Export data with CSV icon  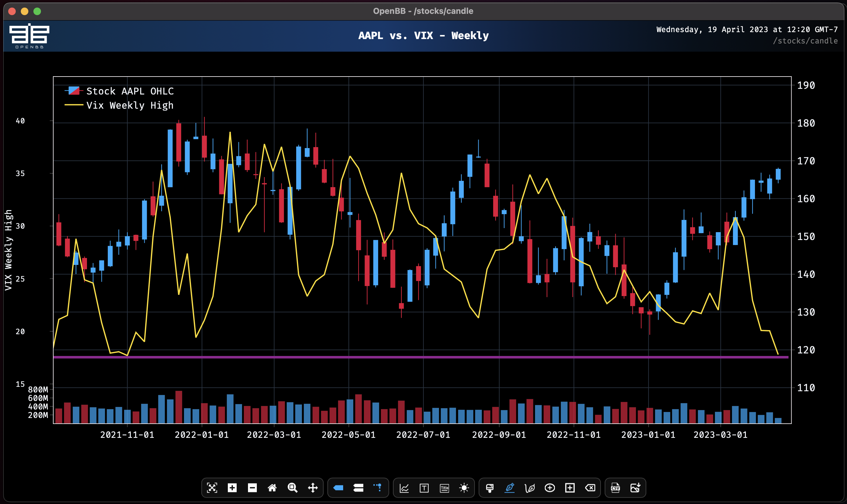click(615, 488)
